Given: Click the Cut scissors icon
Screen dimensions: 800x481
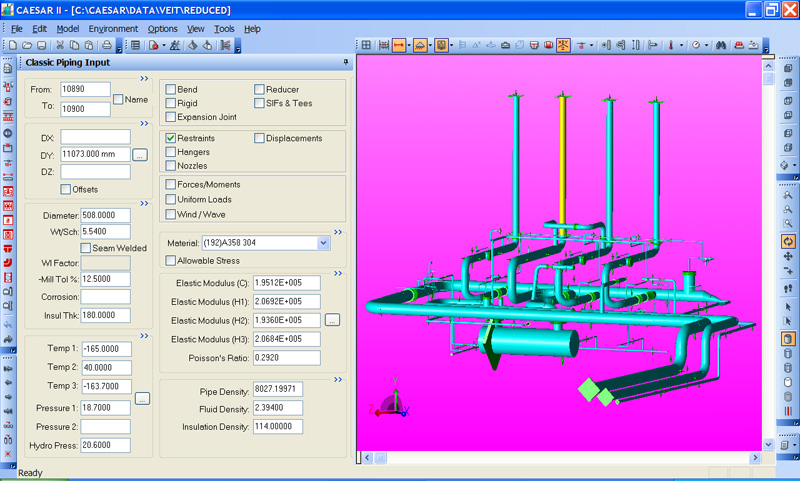Looking at the screenshot, I should (61, 45).
